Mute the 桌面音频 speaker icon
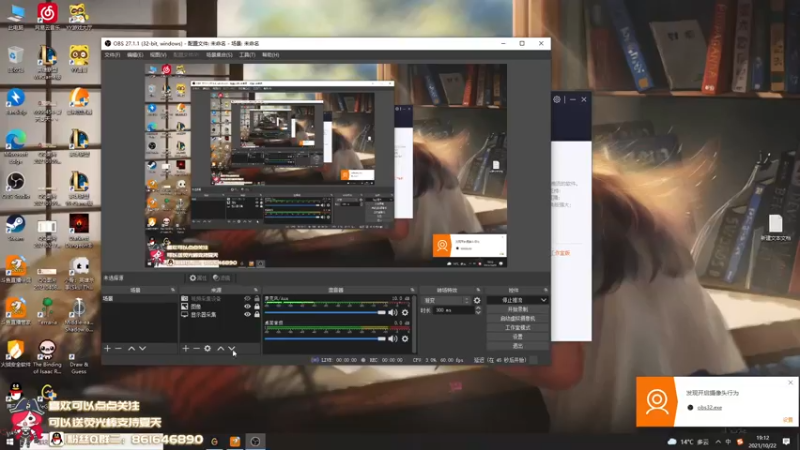Viewport: 800px width, 450px height. [392, 338]
